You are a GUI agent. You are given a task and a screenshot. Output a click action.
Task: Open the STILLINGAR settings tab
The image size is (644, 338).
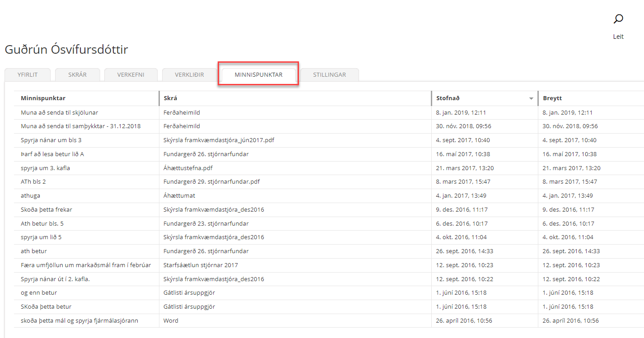click(x=329, y=75)
